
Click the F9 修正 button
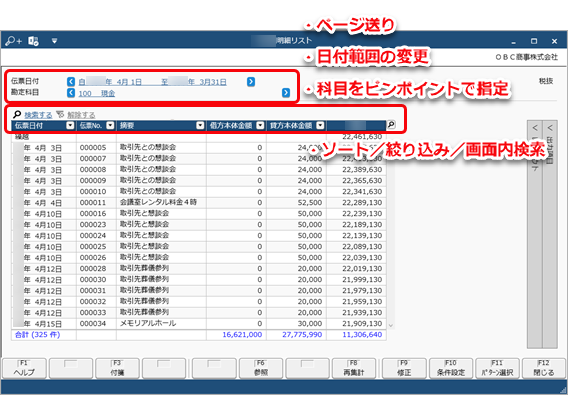tap(404, 368)
